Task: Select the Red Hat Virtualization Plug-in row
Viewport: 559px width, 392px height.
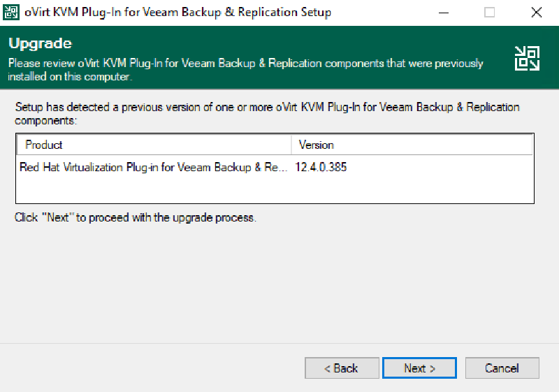Action: pos(275,167)
